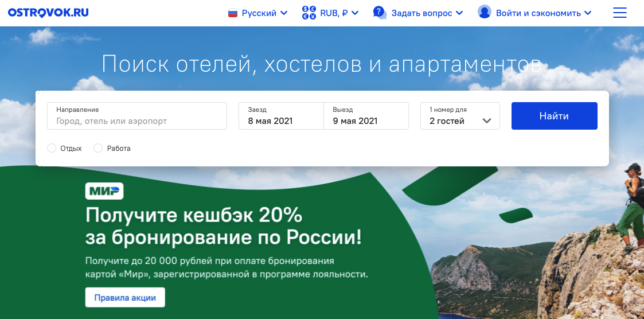Select the Отдых radio button

52,148
